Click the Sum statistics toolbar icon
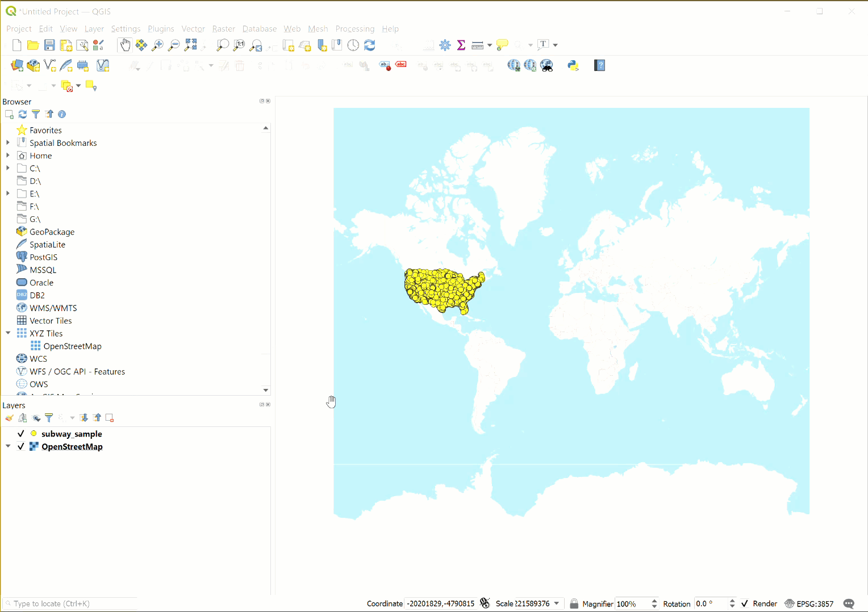 click(461, 45)
